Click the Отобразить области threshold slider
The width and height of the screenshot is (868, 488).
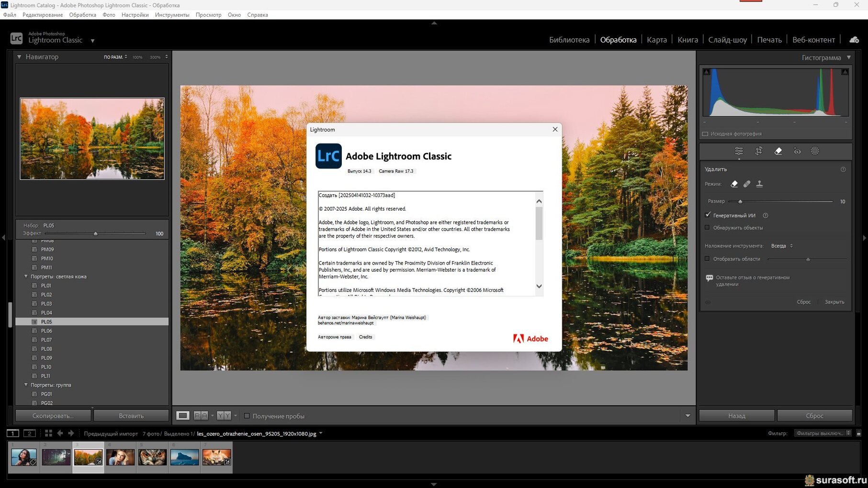[x=808, y=259]
